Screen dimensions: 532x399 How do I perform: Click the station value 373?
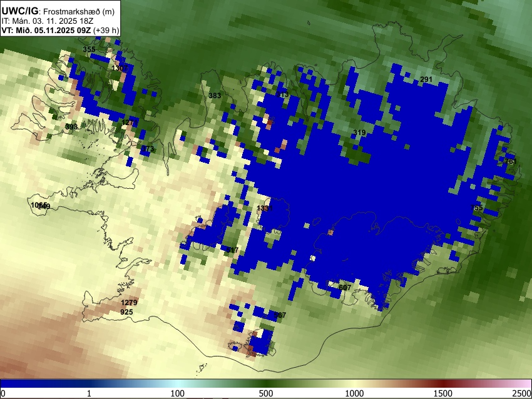pyautogui.click(x=148, y=149)
